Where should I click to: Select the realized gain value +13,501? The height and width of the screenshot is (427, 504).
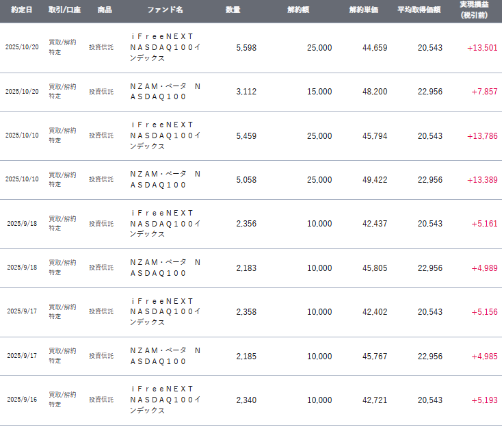click(x=482, y=47)
